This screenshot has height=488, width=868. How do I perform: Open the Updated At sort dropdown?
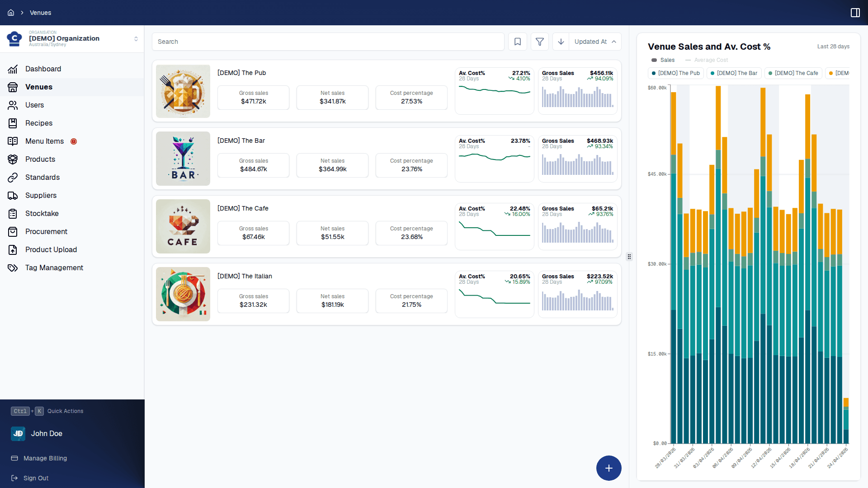[595, 42]
